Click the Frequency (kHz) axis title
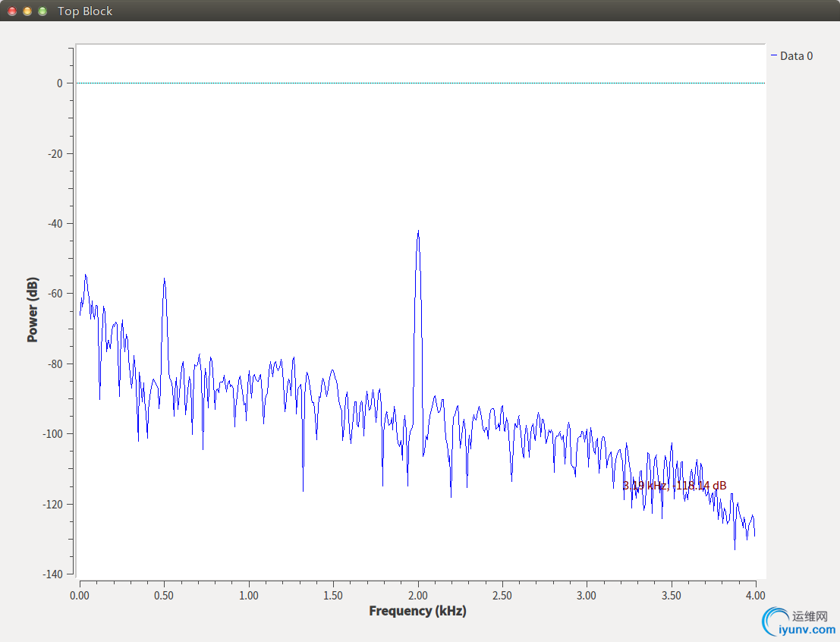The width and height of the screenshot is (840, 642). 418,611
